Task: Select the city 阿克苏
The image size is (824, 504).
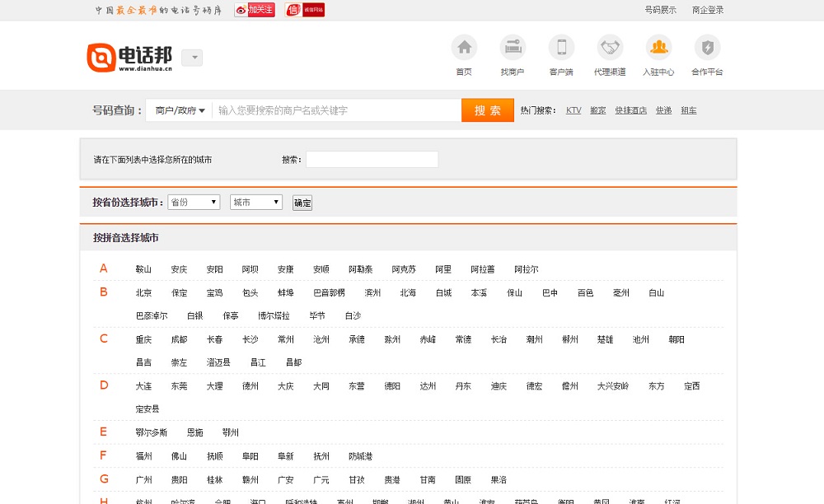Action: 404,269
